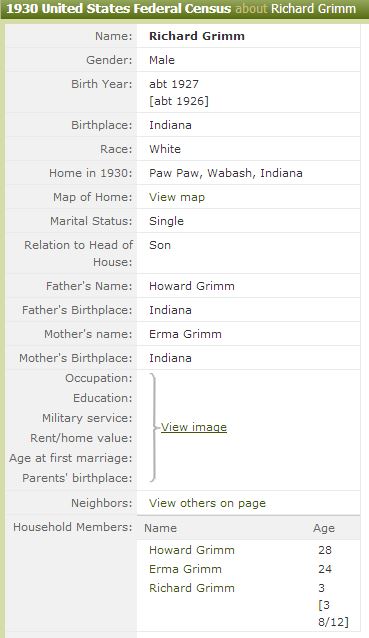
Task: Click the Relation to Head value Son
Action: point(160,245)
